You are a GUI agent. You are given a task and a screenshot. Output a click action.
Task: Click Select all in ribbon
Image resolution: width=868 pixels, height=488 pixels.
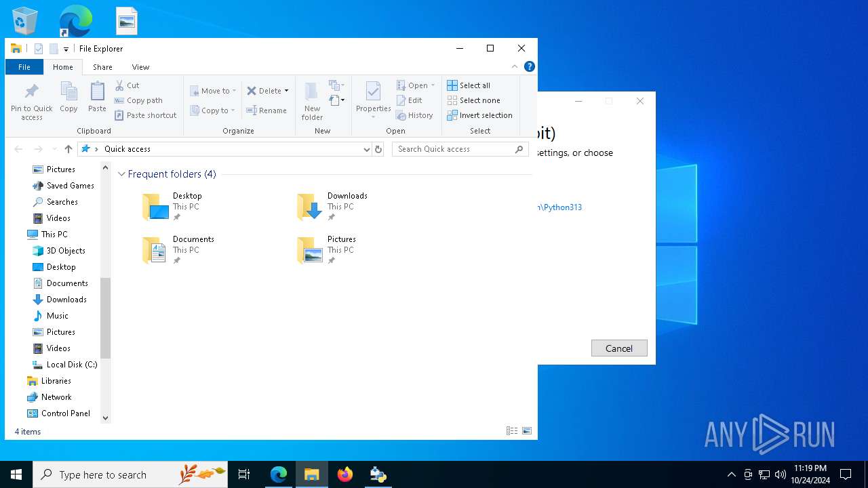tap(469, 85)
